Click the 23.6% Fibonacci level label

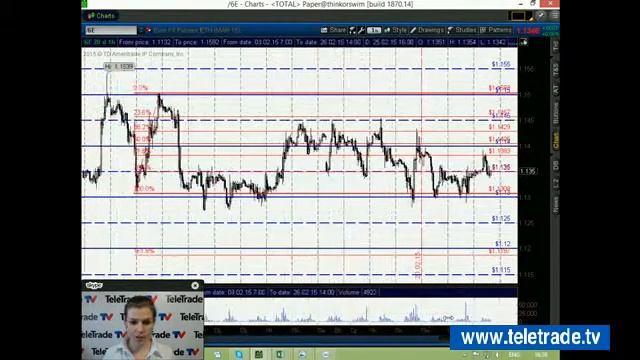(x=142, y=112)
